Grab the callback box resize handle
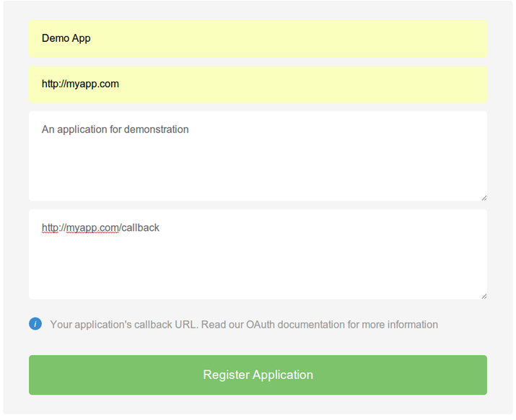Viewport: 516px width, 420px height. pos(484,297)
